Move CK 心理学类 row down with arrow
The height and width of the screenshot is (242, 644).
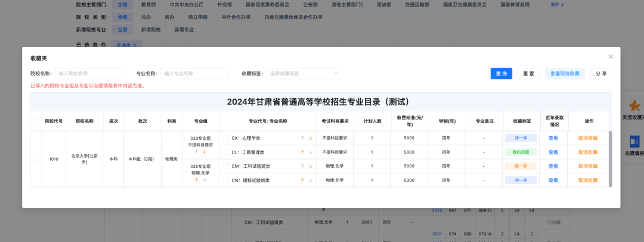pos(310,138)
